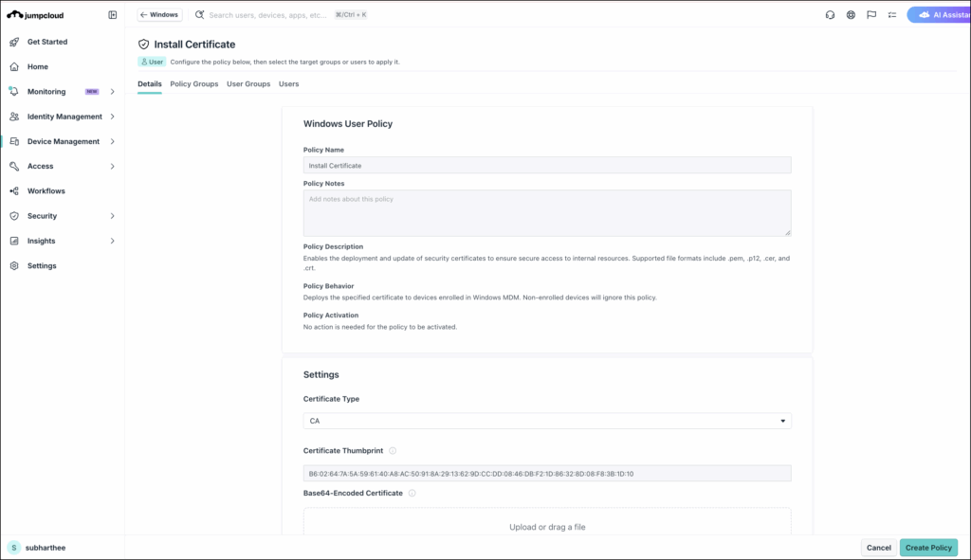Open the AI Assistant button
The width and height of the screenshot is (971, 560).
[939, 15]
